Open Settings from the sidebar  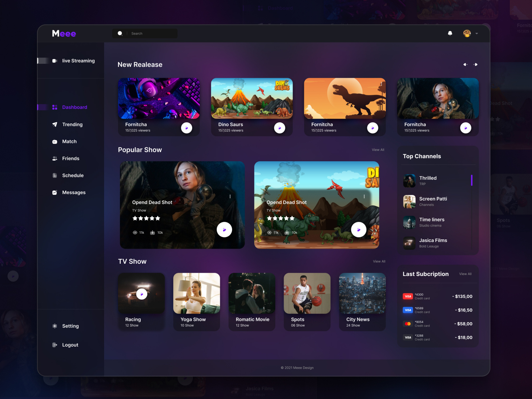point(70,326)
